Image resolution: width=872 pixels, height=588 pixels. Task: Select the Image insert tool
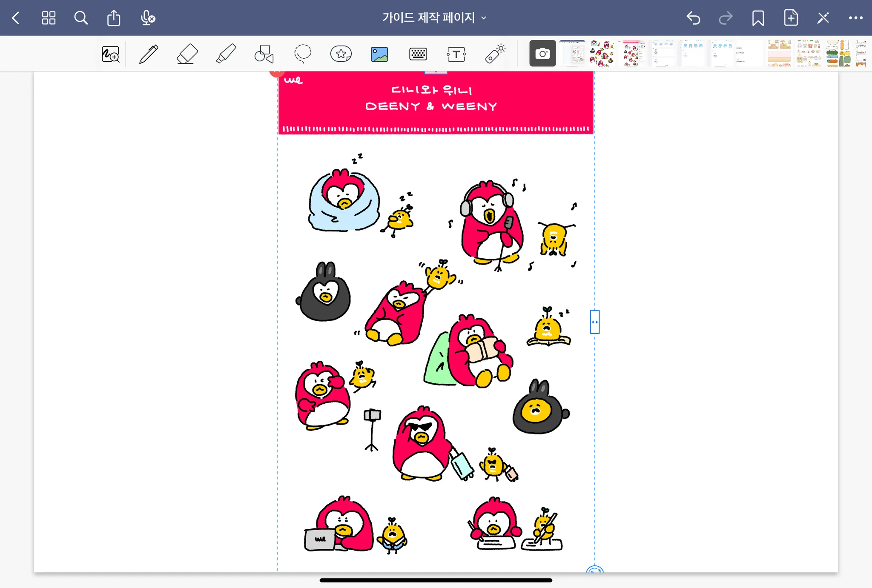tap(379, 54)
